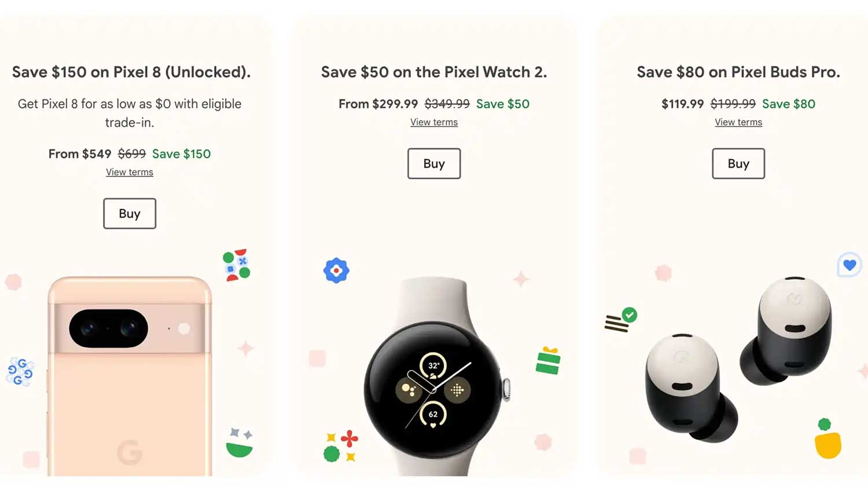Click the Save $80 on Pixel Buds Pro heading
This screenshot has height=488, width=868.
click(x=738, y=72)
